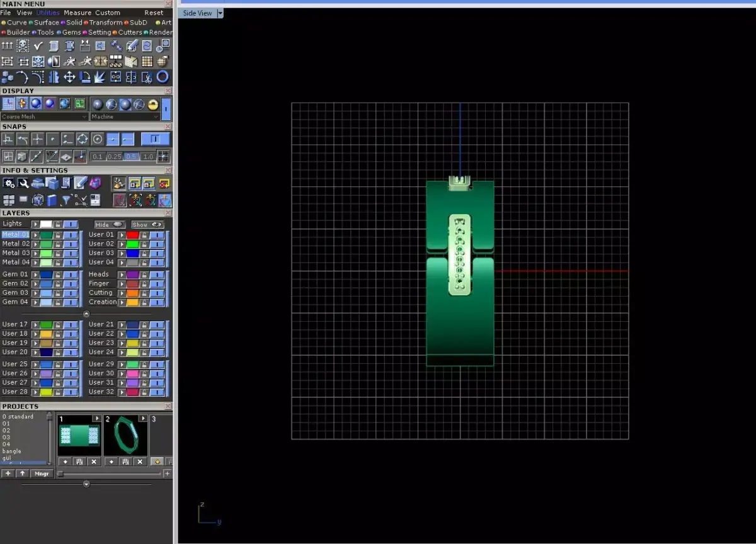Click the explode starburst icon in Utilities
The width and height of the screenshot is (756, 544).
100,77
